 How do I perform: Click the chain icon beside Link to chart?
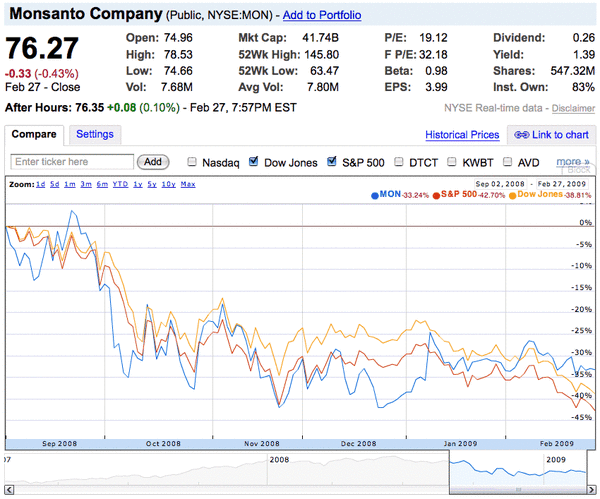pos(522,135)
